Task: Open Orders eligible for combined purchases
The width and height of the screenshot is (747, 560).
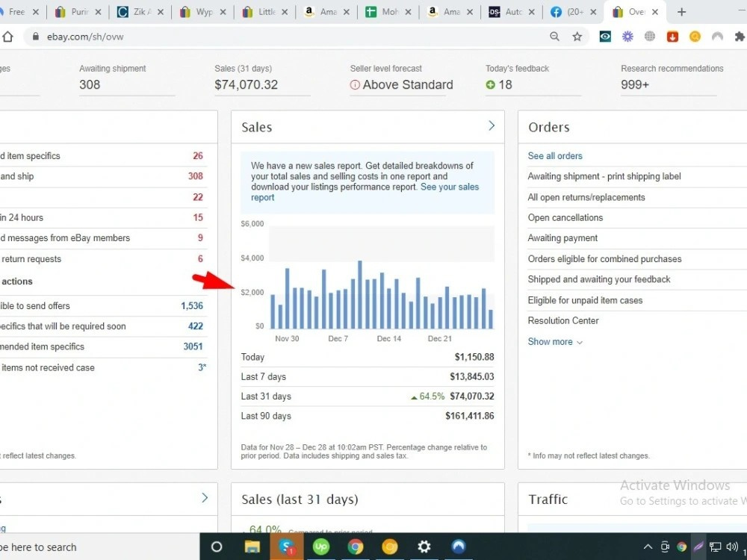Action: point(604,259)
